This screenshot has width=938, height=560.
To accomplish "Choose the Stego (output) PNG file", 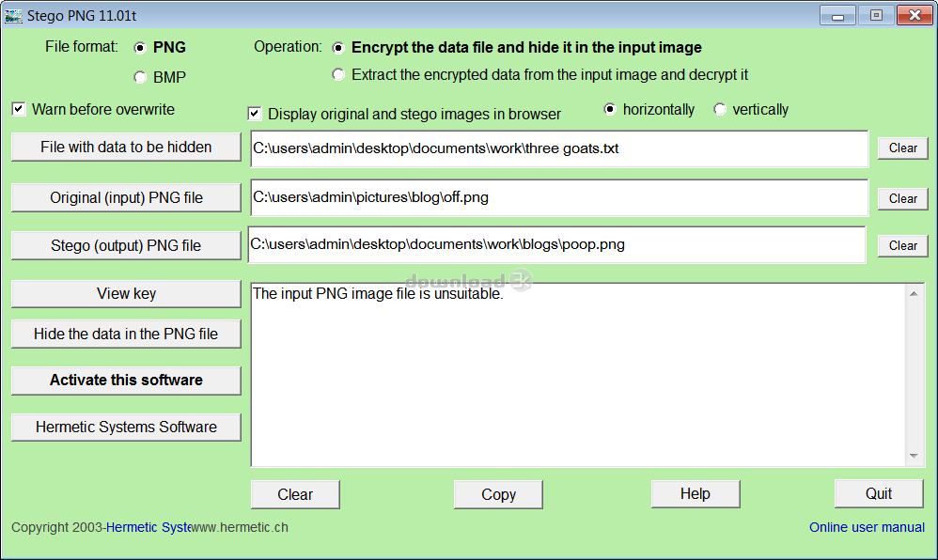I will point(126,245).
